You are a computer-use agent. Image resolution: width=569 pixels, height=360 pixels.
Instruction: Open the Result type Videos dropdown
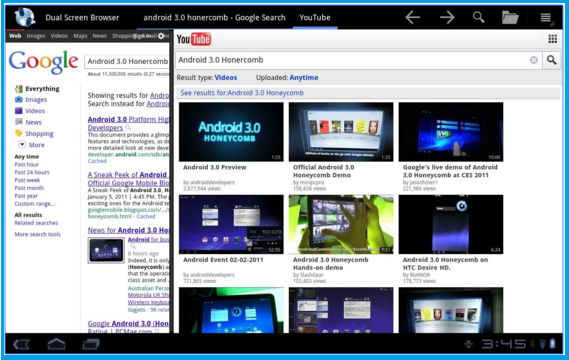point(225,78)
